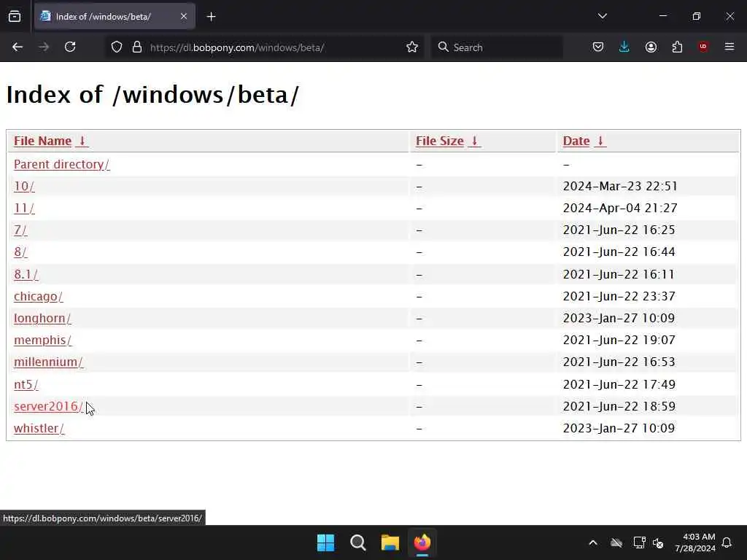747x560 pixels.
Task: Open the 7/ folder link
Action: point(20,230)
